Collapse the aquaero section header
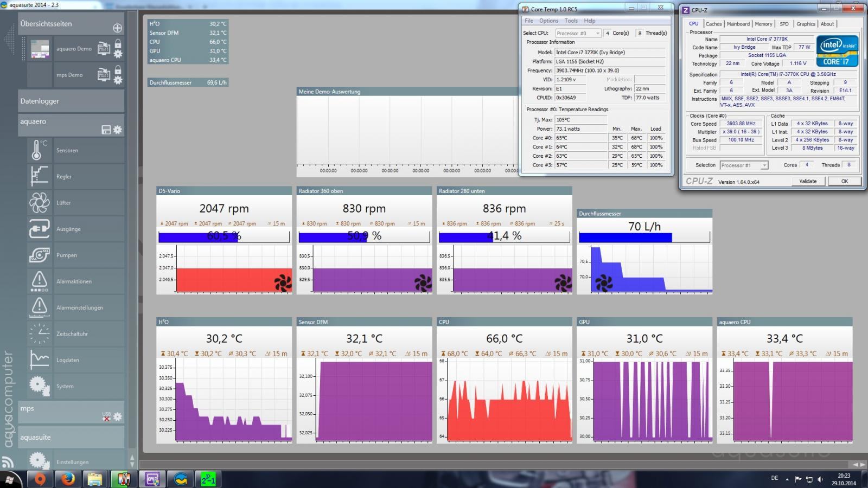 coord(71,125)
